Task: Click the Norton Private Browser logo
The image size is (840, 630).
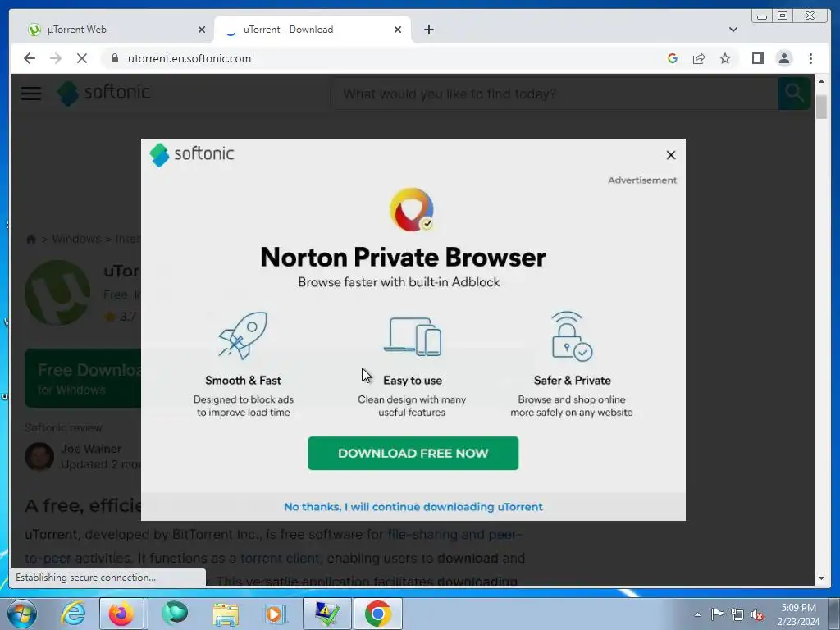Action: 412,209
